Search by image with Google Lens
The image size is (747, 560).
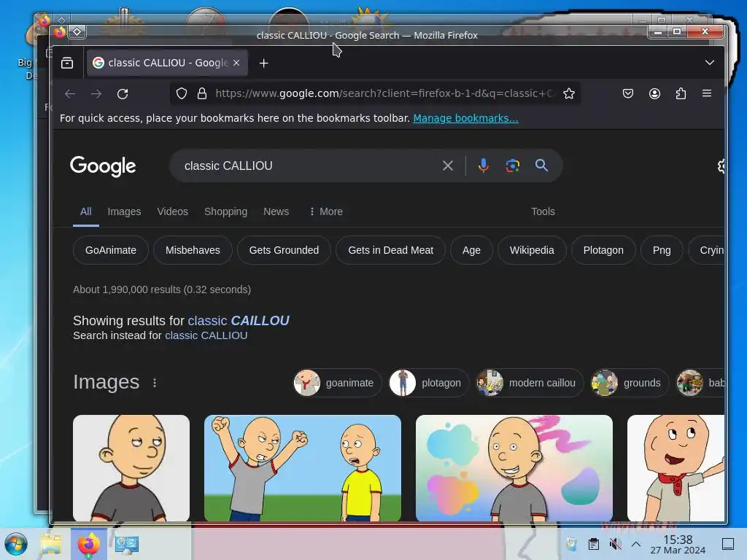(512, 166)
